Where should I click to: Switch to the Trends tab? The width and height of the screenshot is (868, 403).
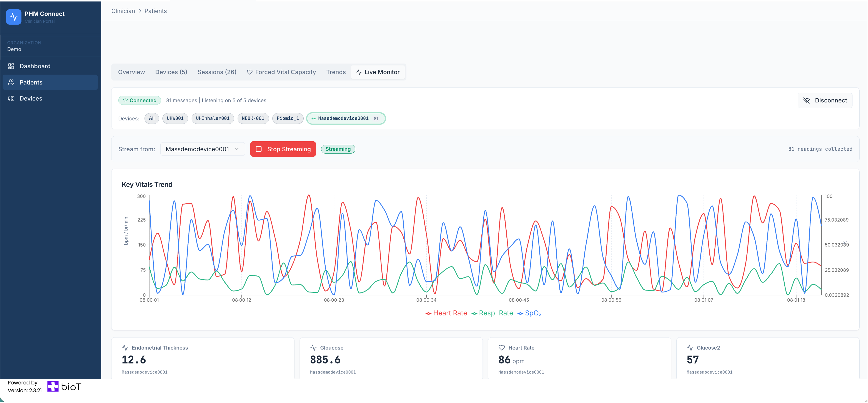click(x=336, y=72)
